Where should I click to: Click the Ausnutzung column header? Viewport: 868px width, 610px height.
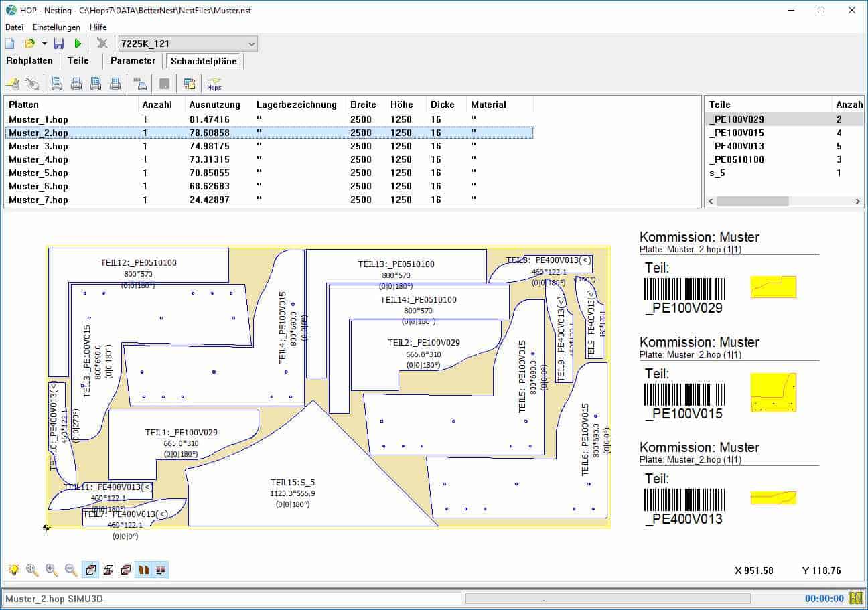(214, 104)
